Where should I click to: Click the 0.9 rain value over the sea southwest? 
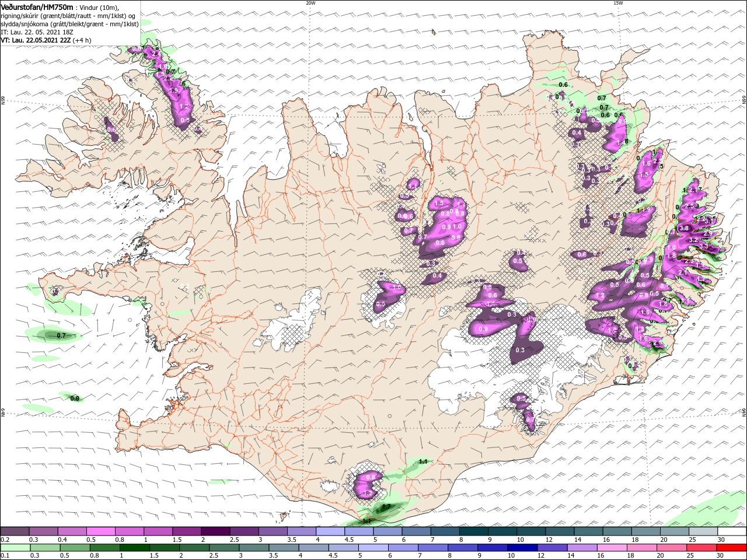click(x=75, y=398)
